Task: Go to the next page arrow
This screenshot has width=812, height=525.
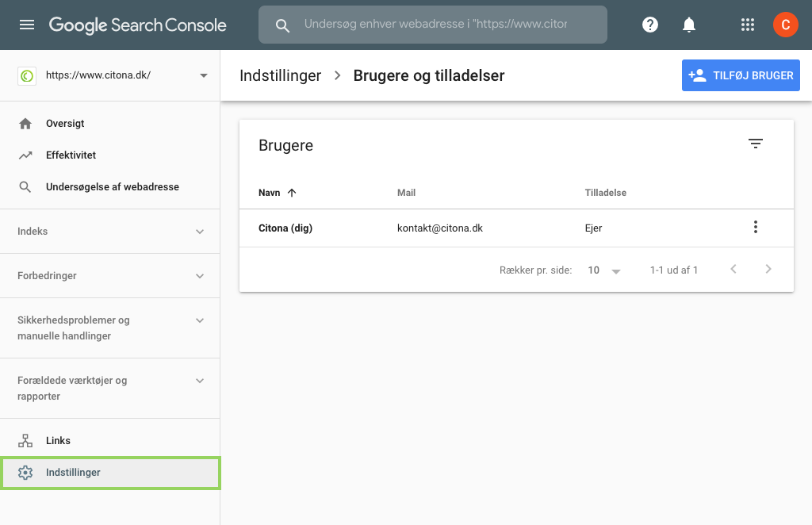Action: (768, 269)
